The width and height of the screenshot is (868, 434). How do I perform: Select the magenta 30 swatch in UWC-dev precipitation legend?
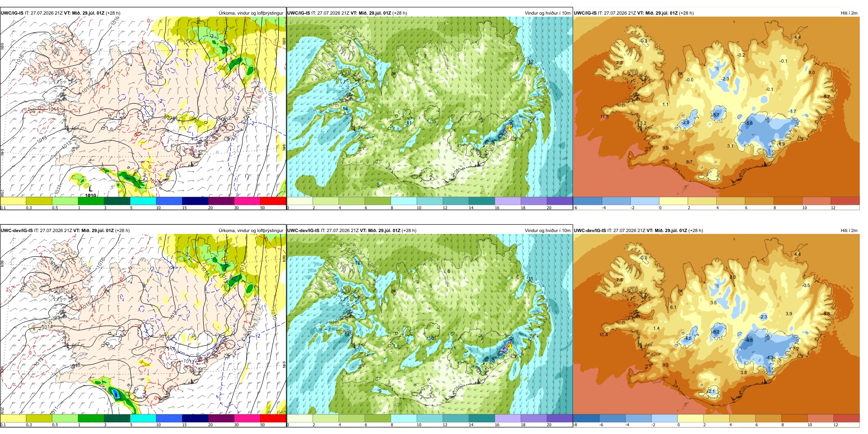pos(247,418)
